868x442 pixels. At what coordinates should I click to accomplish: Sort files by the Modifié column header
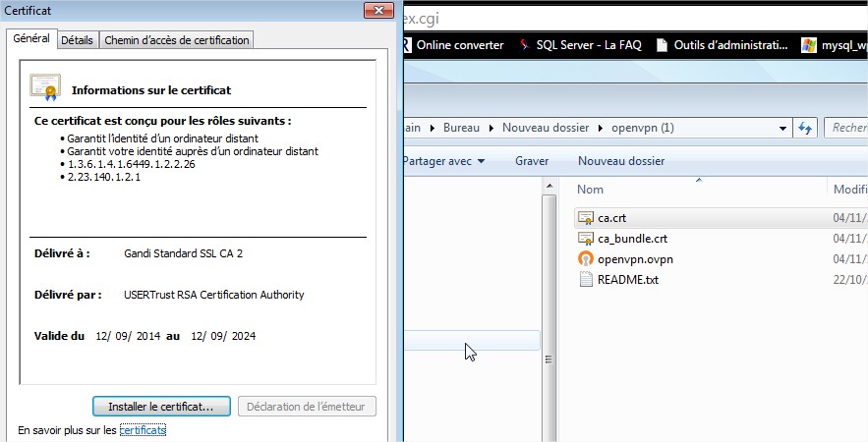pyautogui.click(x=848, y=190)
